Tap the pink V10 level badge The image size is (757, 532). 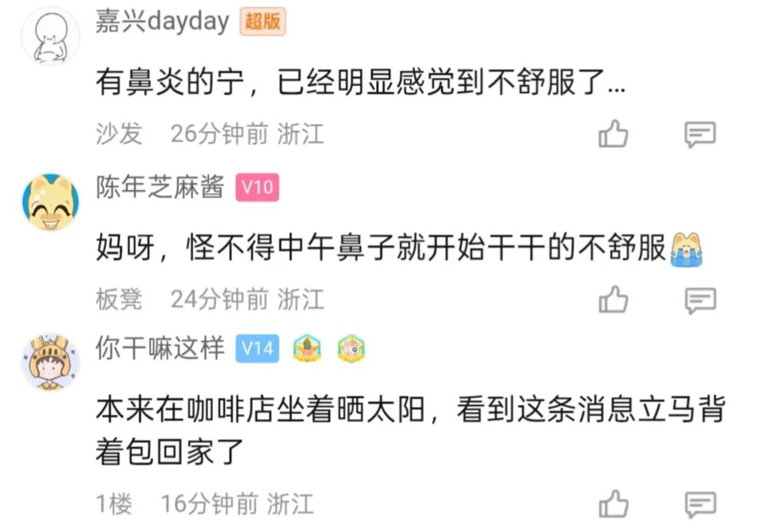tap(257, 187)
